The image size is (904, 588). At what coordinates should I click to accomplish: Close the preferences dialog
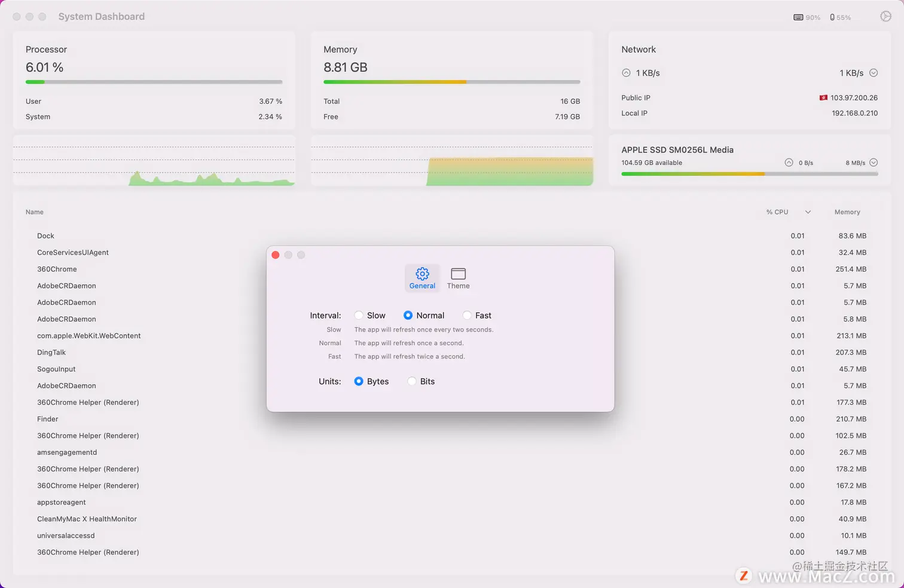[276, 255]
